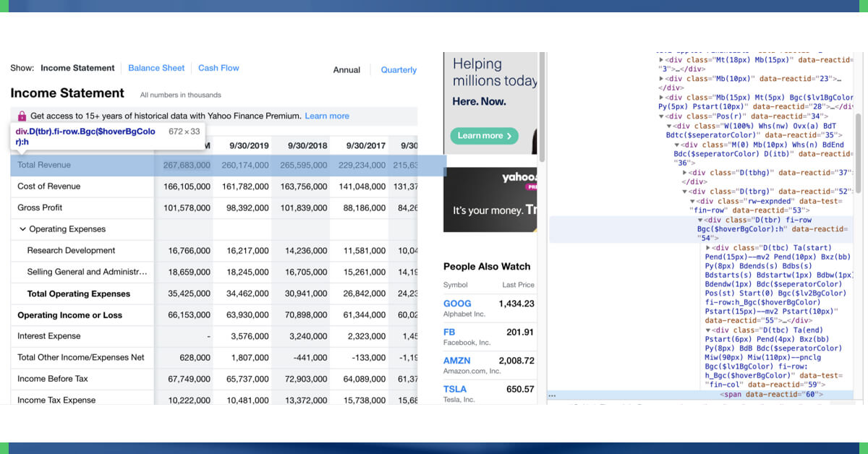This screenshot has height=454, width=868.
Task: Collapse the highlighted D(tbr) fi-row div
Action: [x=700, y=220]
